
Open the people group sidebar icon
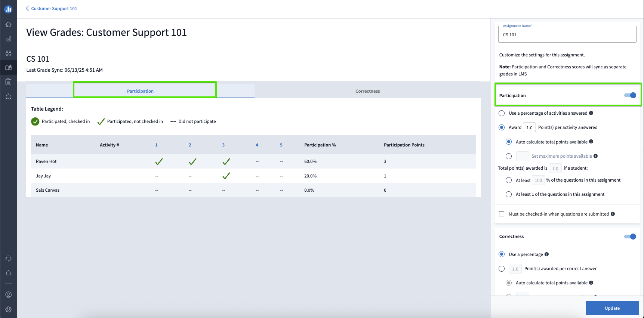pyautogui.click(x=8, y=53)
